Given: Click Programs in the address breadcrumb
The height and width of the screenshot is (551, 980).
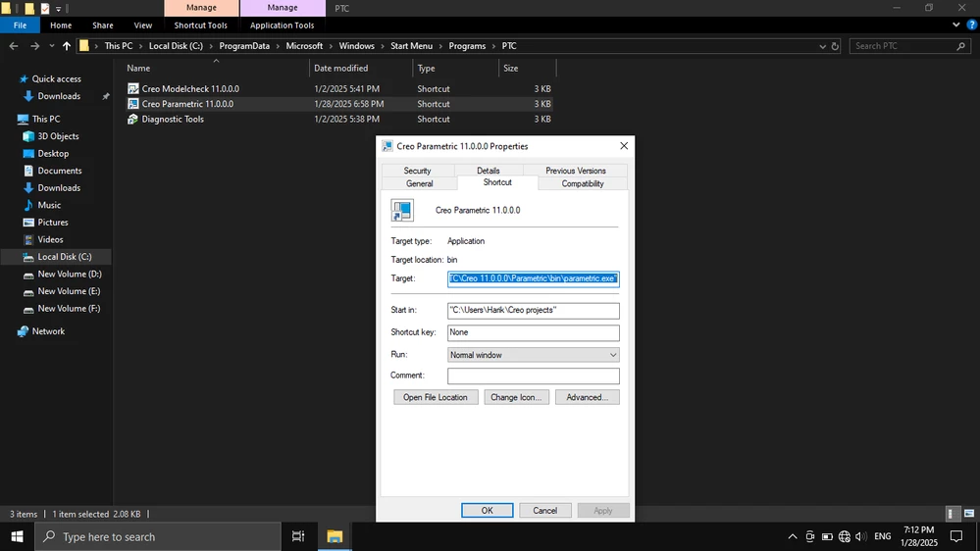Looking at the screenshot, I should point(467,46).
